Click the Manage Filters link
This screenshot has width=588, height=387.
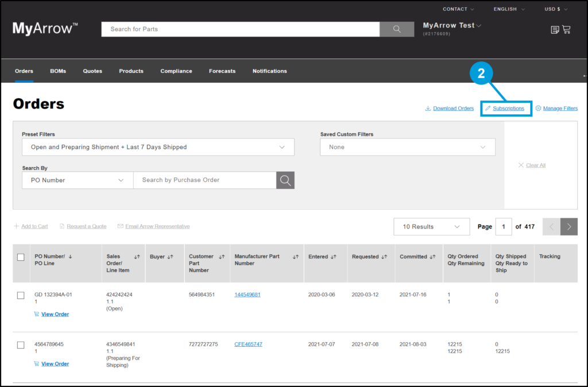tap(560, 108)
